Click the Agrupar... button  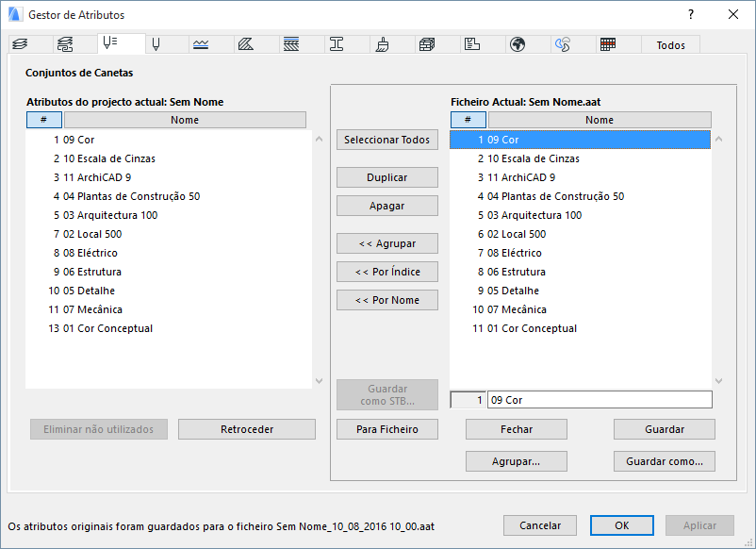[x=517, y=461]
